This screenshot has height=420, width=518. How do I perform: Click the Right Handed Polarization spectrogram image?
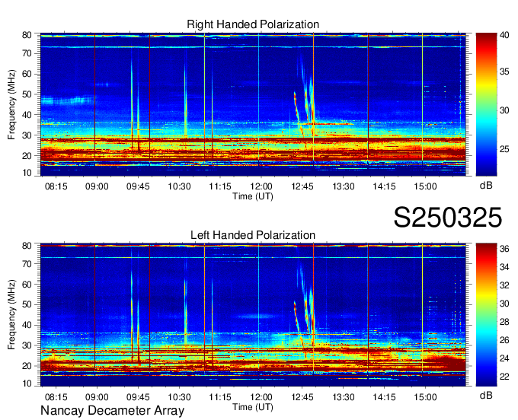pyautogui.click(x=253, y=104)
